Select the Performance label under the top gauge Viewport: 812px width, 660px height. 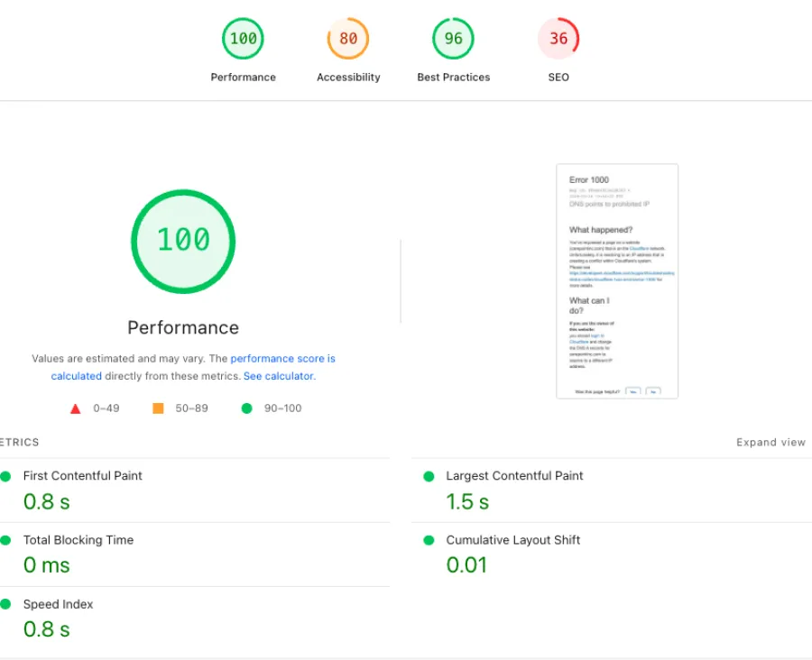243,78
